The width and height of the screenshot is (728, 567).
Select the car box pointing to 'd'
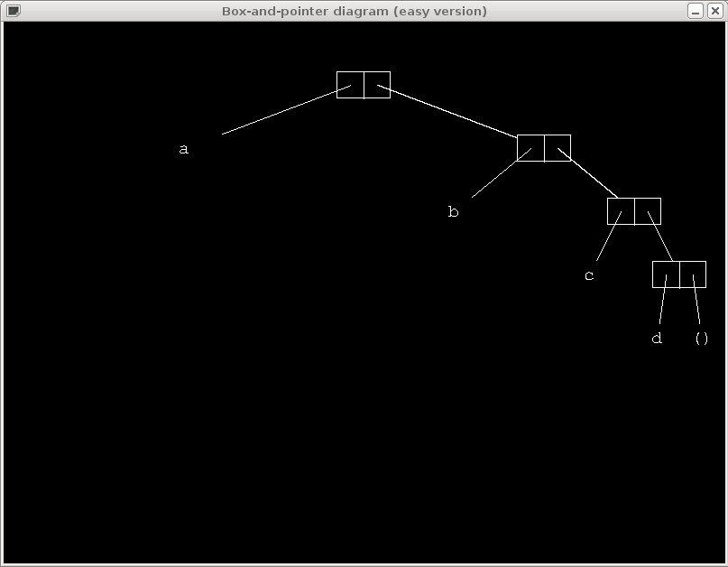point(666,274)
